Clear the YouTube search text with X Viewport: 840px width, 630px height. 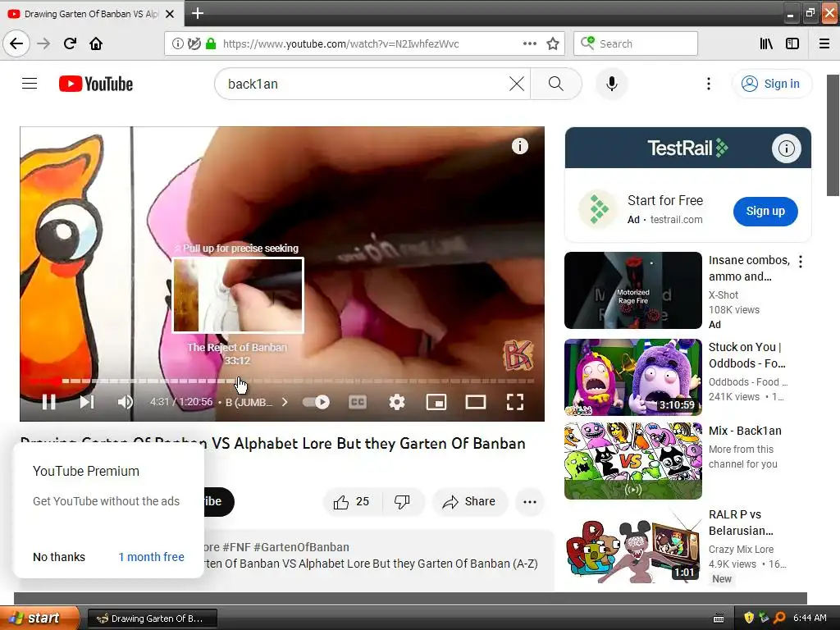point(517,84)
